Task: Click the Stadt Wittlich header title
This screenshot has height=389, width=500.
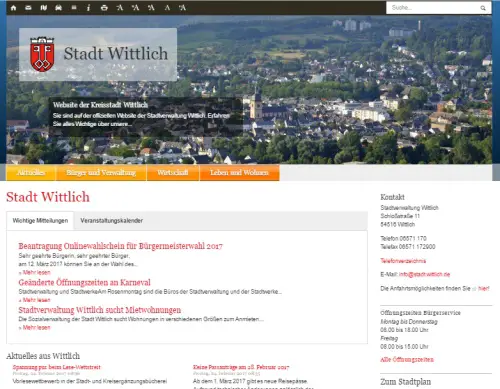Action: pos(116,54)
